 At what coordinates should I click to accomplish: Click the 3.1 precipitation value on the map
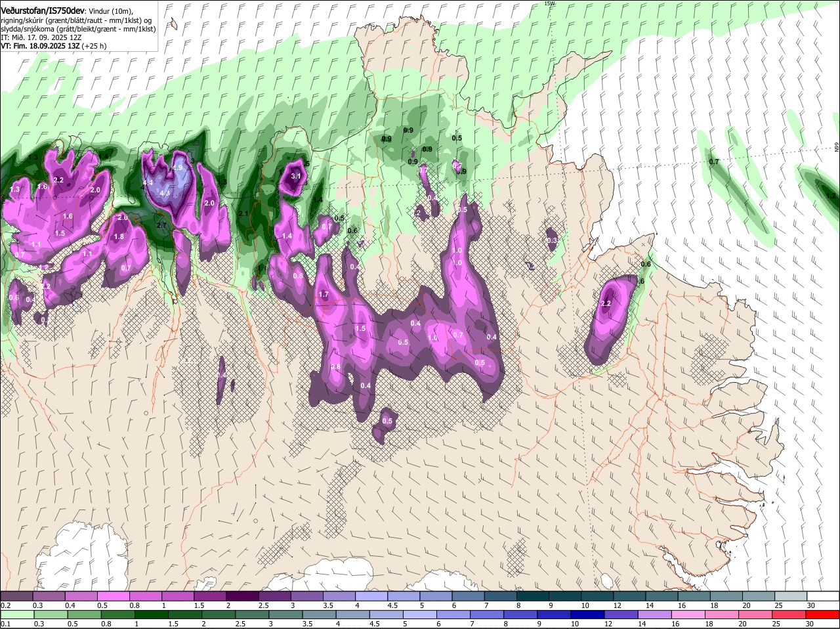pos(296,176)
